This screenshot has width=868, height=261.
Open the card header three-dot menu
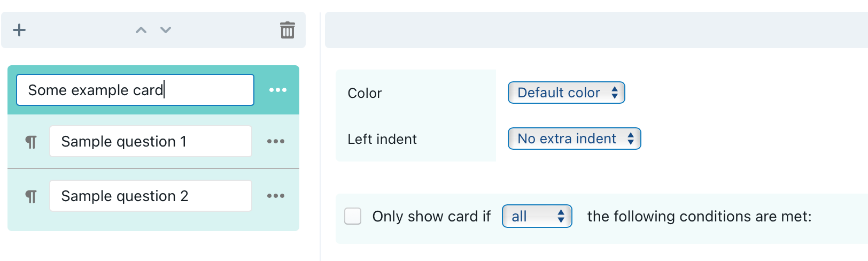(278, 90)
